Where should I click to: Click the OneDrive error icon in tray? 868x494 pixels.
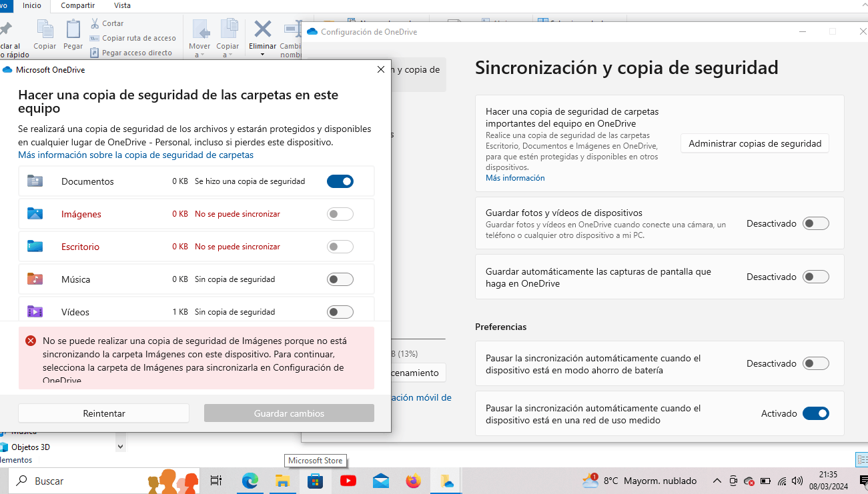click(749, 481)
